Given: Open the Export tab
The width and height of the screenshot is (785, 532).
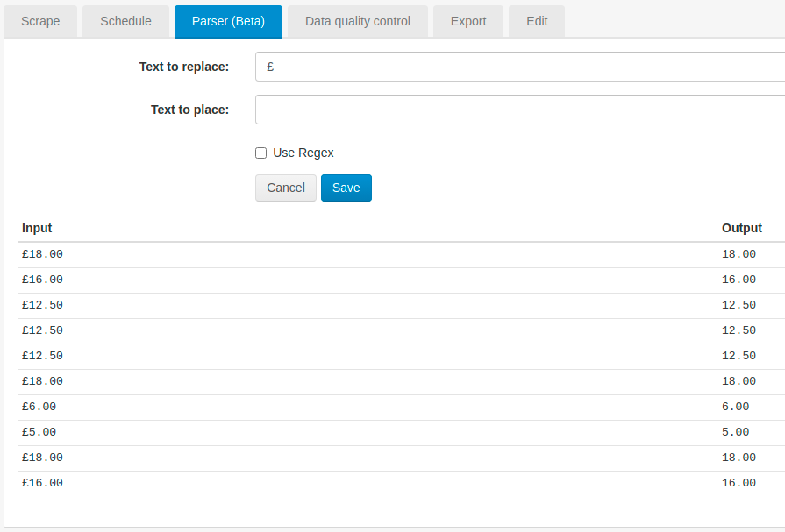Looking at the screenshot, I should click(x=467, y=21).
